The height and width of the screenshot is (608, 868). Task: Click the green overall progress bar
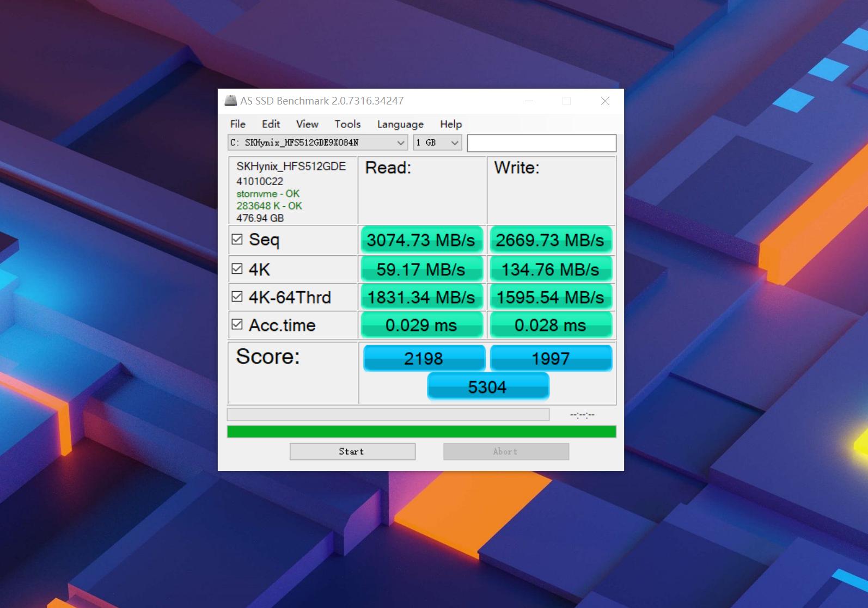pyautogui.click(x=421, y=432)
